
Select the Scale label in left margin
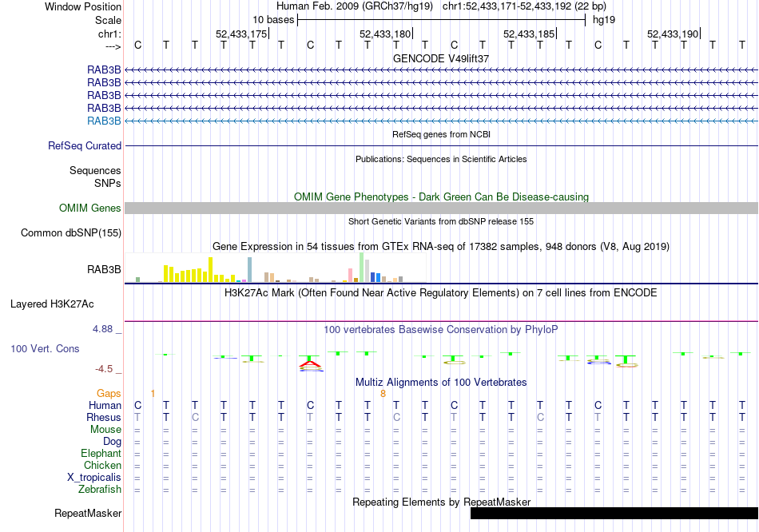tap(108, 20)
